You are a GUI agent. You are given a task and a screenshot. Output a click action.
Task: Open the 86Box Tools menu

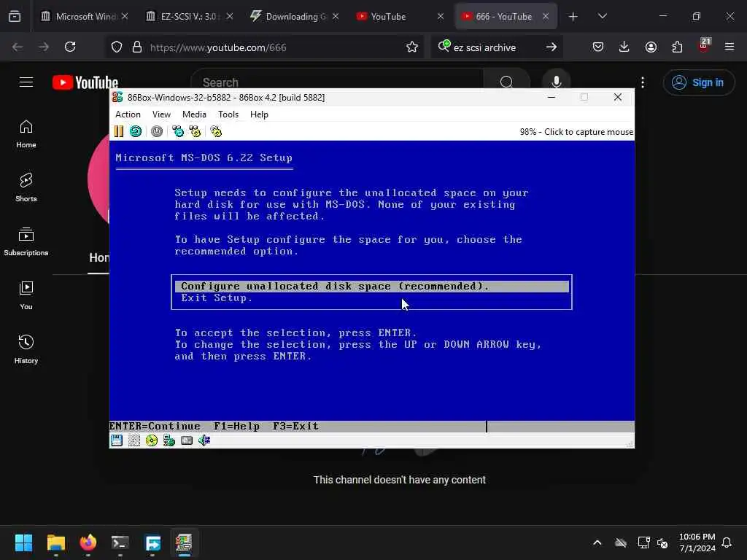point(228,114)
